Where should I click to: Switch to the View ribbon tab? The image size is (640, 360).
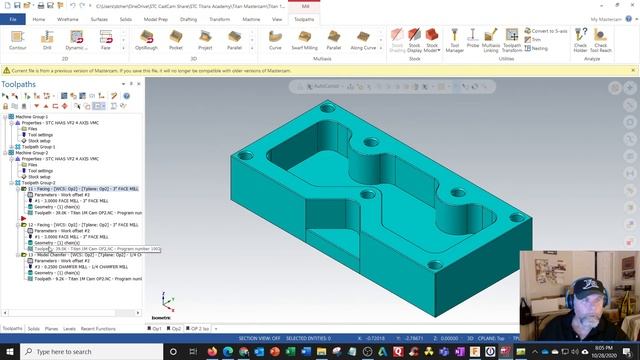tap(277, 19)
